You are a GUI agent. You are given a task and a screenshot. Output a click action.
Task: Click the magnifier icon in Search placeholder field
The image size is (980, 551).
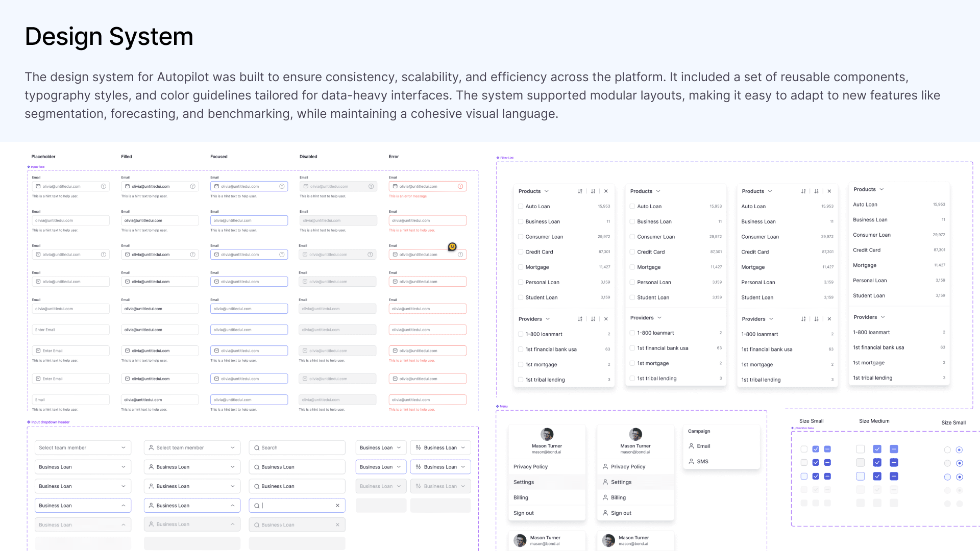257,448
